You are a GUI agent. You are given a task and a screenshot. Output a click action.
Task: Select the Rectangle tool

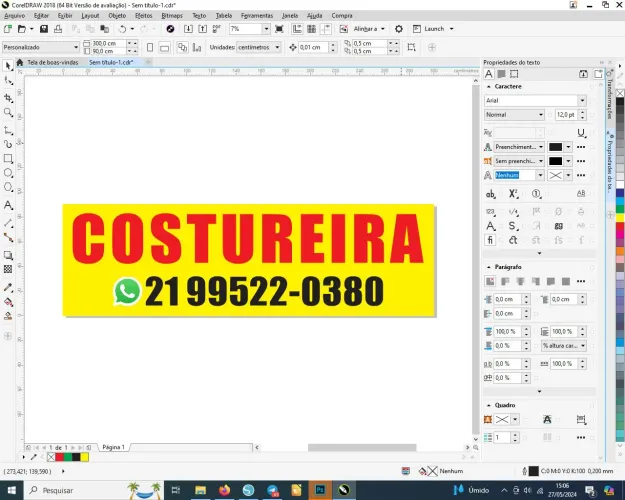(x=8, y=158)
